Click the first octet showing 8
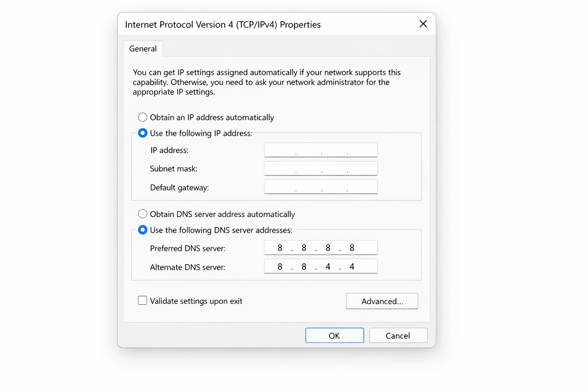The width and height of the screenshot is (588, 392). [279, 247]
